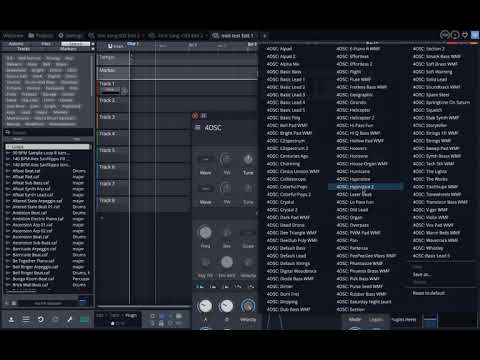Select the Tempo track header
This screenshot has height=360, width=480.
(x=113, y=59)
